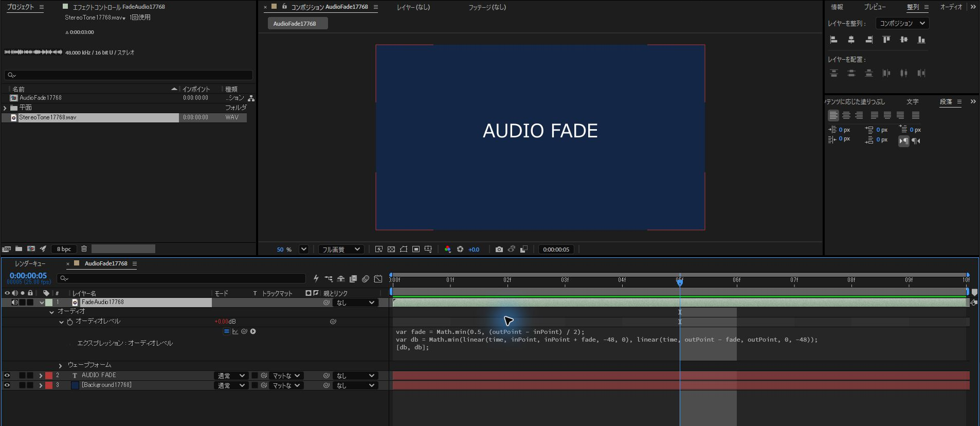
Task: Create new folder in project panel
Action: (19, 248)
